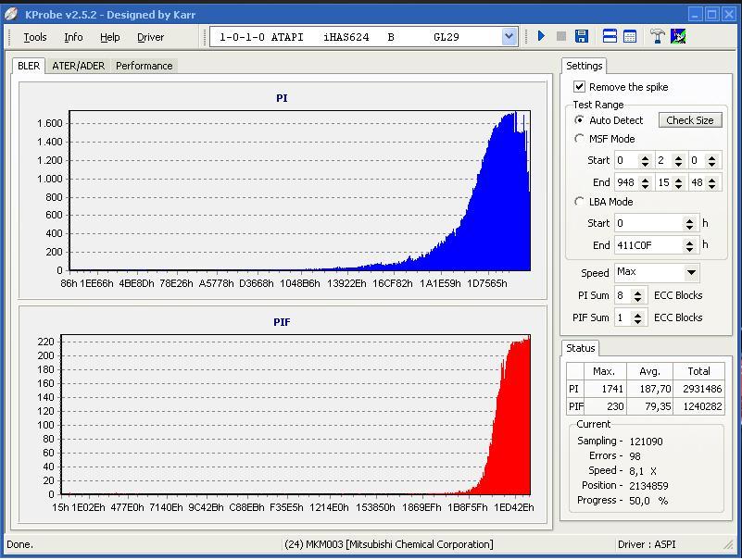
Task: Click the table grid view icon
Action: 630,37
